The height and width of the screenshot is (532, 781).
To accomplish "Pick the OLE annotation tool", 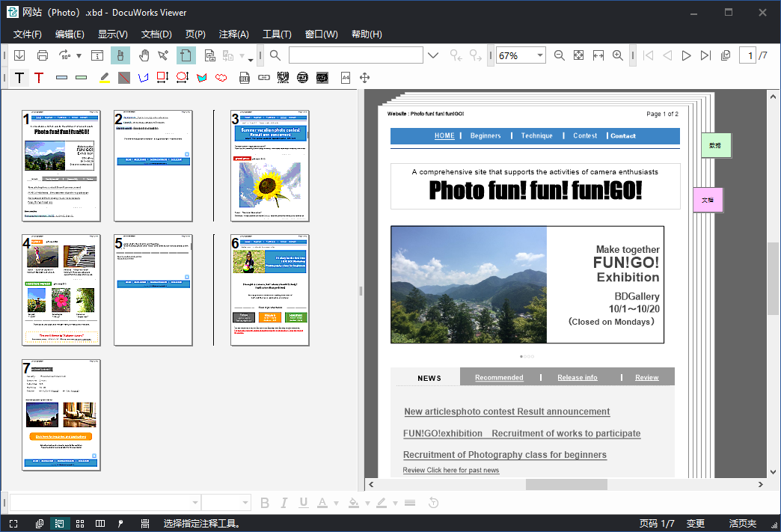I will [x=245, y=78].
